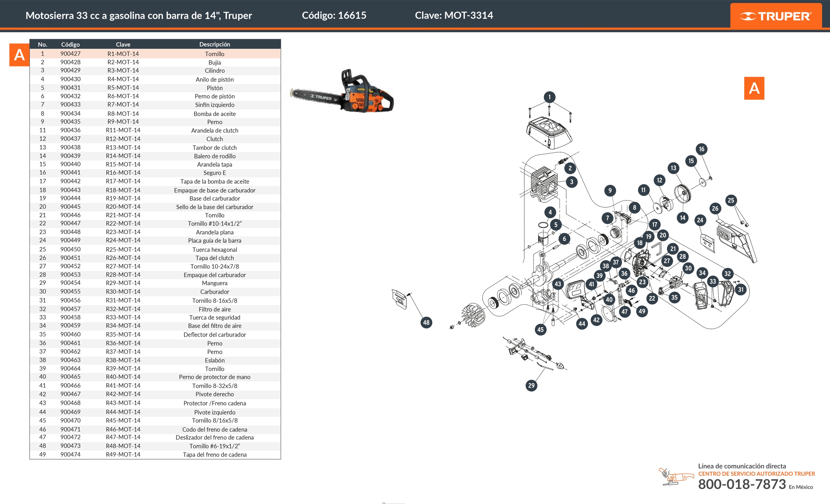Click callout 49 brake cover marker

(x=642, y=311)
